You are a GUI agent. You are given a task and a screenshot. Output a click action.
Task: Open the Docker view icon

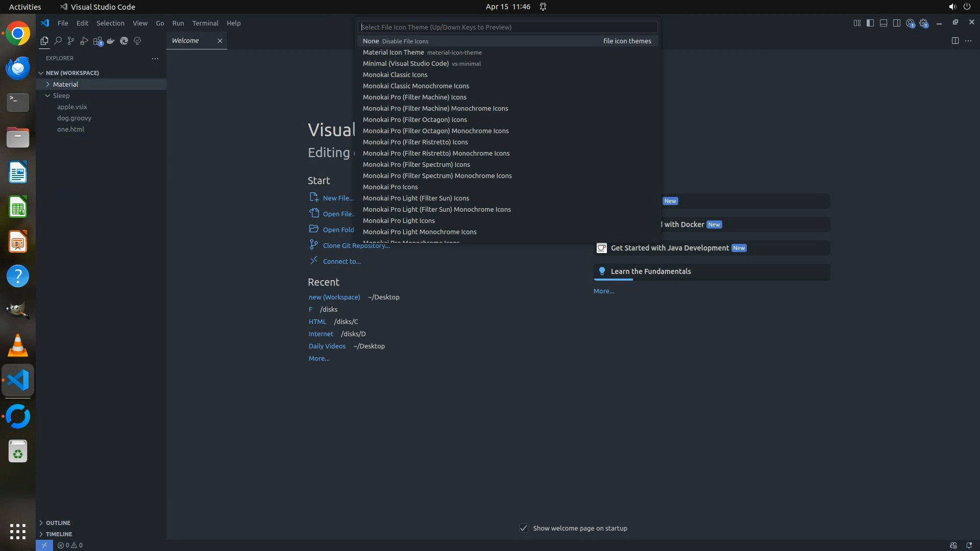pyautogui.click(x=111, y=41)
